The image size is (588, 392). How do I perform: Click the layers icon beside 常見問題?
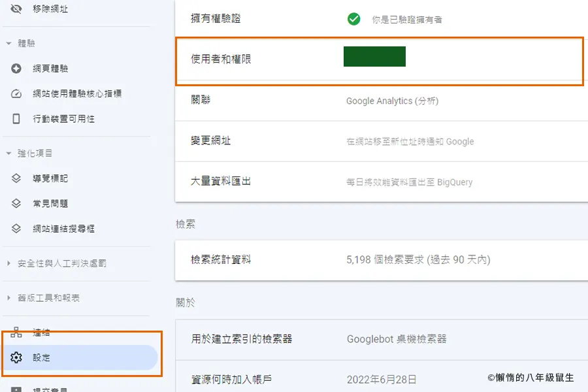tap(16, 204)
